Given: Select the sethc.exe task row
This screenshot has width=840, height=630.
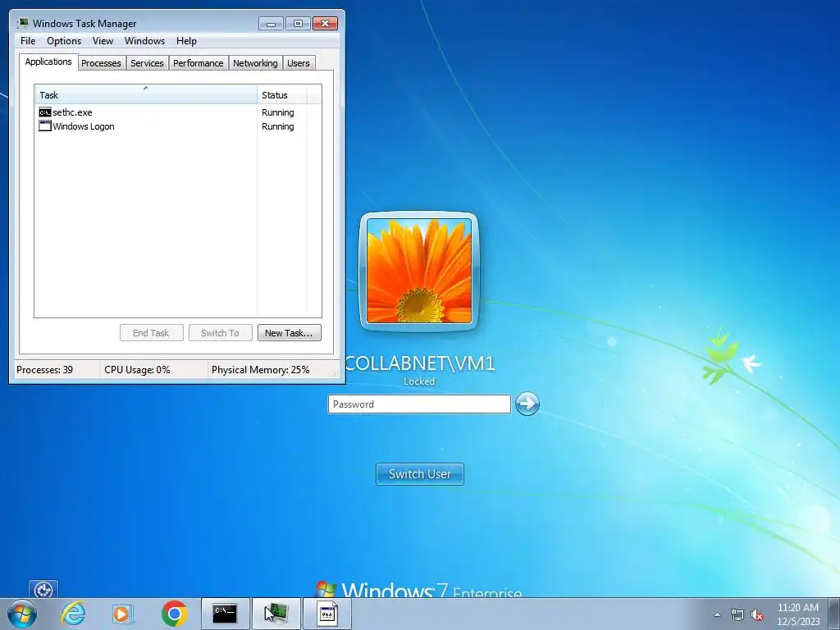Looking at the screenshot, I should tap(178, 112).
